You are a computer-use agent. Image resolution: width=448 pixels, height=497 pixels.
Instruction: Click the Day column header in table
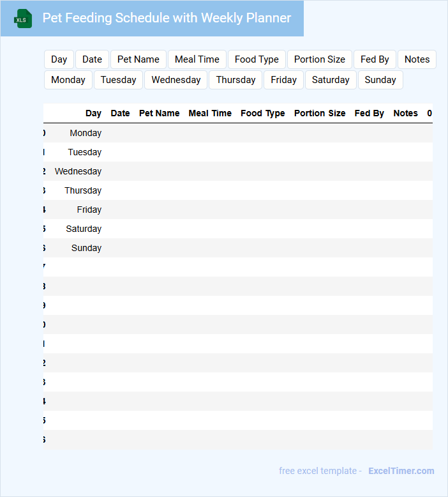93,113
